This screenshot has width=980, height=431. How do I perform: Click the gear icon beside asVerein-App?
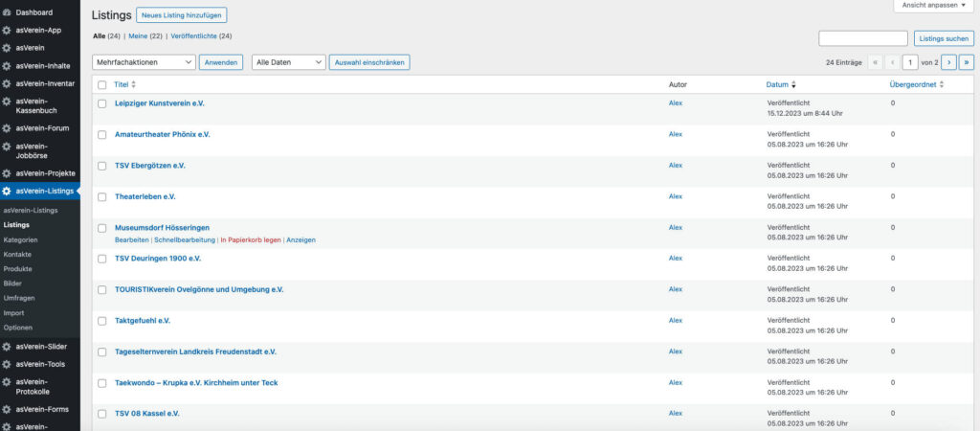[x=7, y=30]
